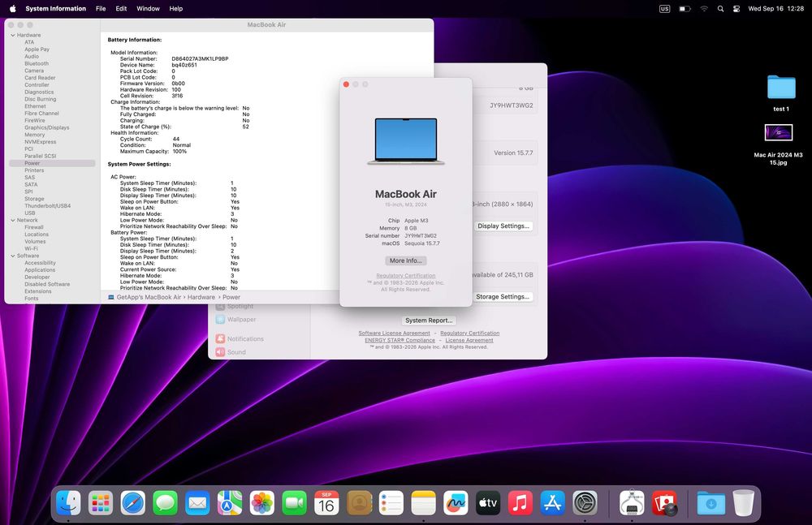Open ENERGY STAR Compliance link

(400, 340)
